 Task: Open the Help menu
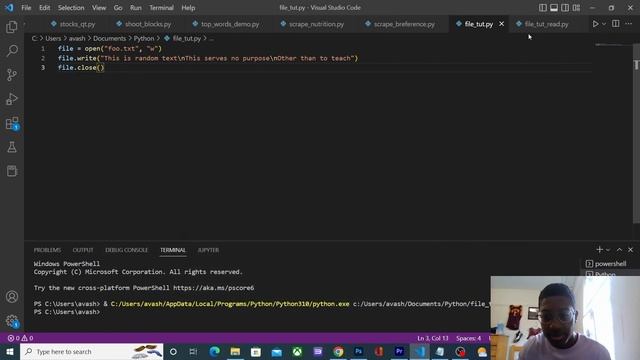coord(188,8)
